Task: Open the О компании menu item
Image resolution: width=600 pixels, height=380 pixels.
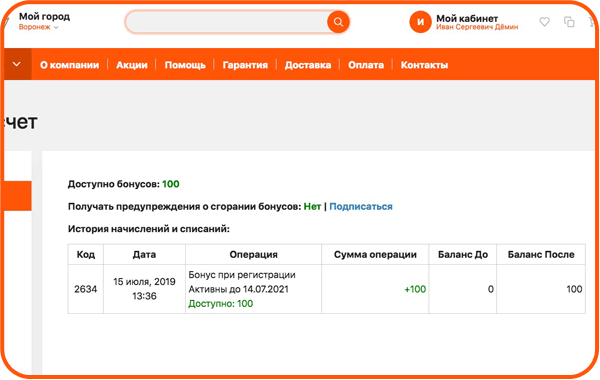Action: point(70,65)
